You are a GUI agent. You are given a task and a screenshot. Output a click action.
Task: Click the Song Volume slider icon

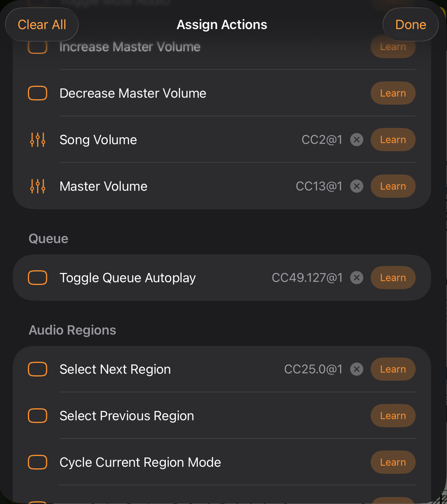38,140
